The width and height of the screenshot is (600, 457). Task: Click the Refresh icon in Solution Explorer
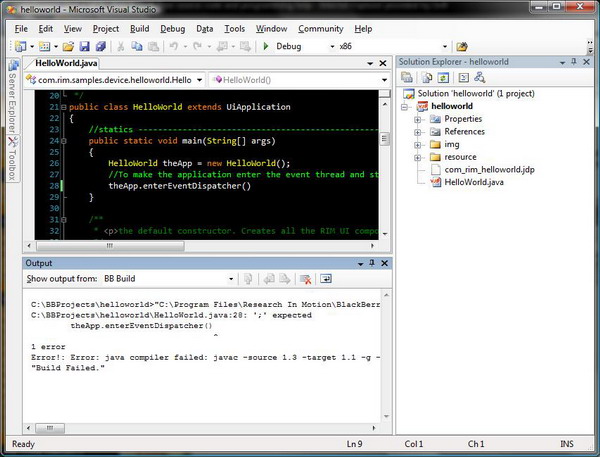point(443,78)
